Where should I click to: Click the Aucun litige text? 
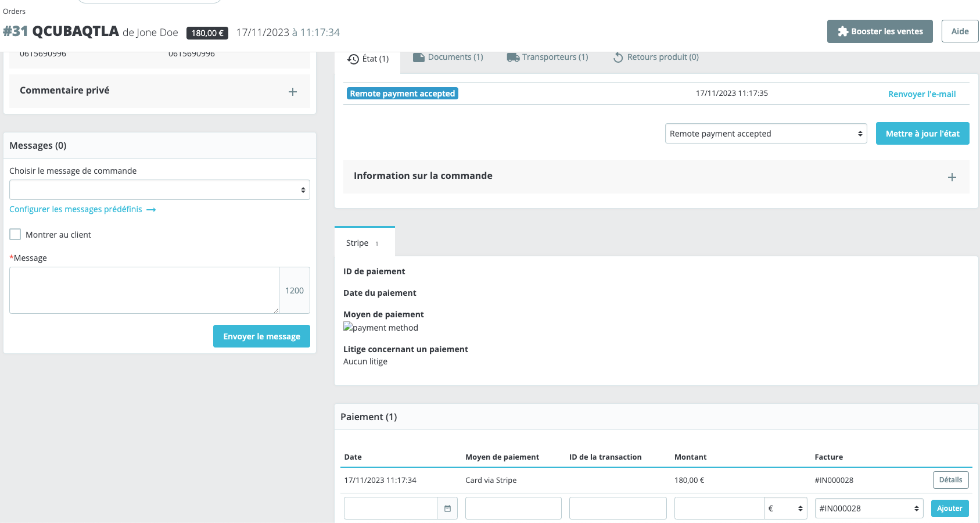click(365, 361)
